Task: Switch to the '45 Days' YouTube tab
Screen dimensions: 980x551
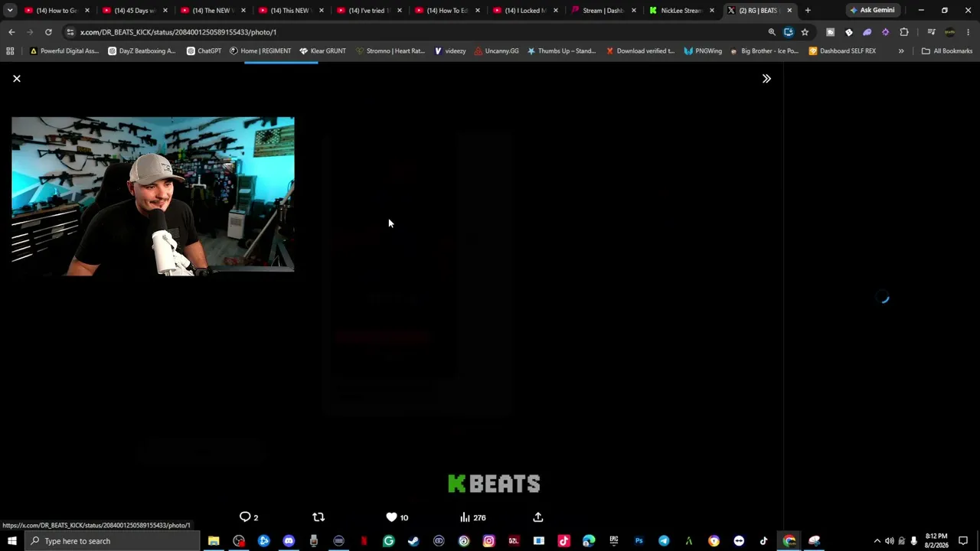Action: tap(136, 11)
